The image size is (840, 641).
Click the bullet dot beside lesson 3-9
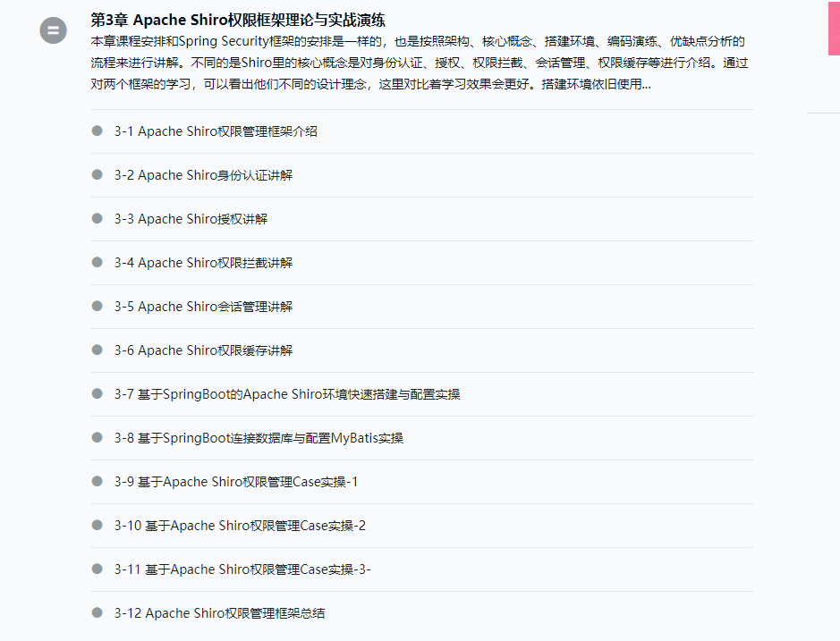tap(97, 481)
